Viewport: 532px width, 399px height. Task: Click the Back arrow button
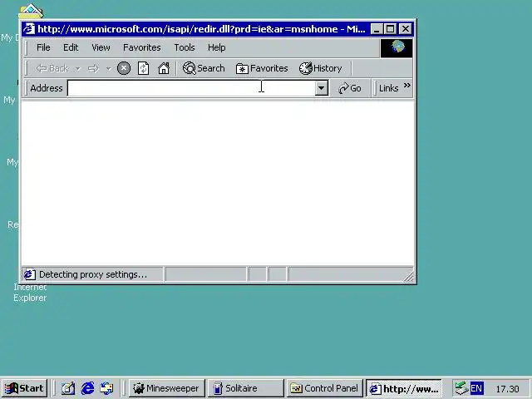(x=52, y=68)
